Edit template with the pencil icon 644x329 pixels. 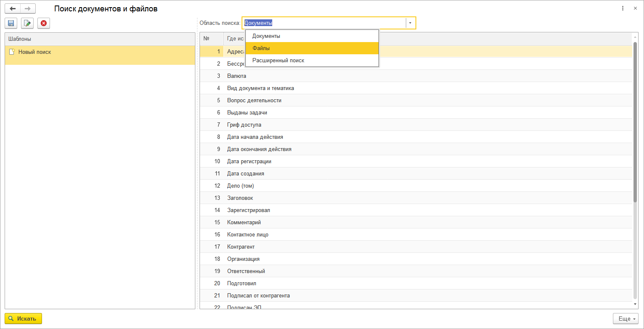[x=27, y=23]
